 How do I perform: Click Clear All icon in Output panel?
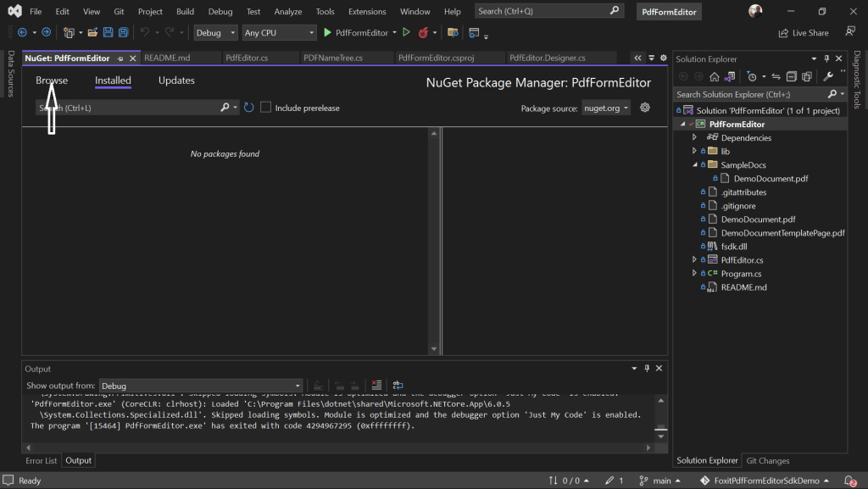(376, 385)
